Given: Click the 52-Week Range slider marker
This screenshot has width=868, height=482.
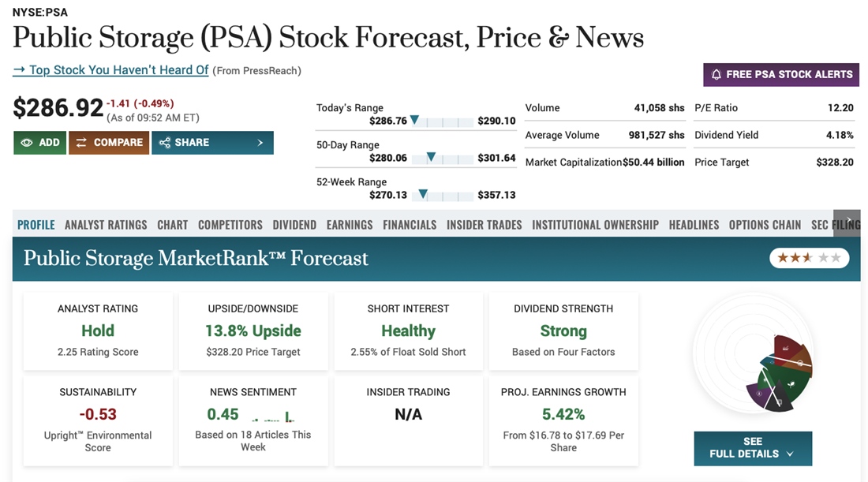Looking at the screenshot, I should pyautogui.click(x=423, y=194).
